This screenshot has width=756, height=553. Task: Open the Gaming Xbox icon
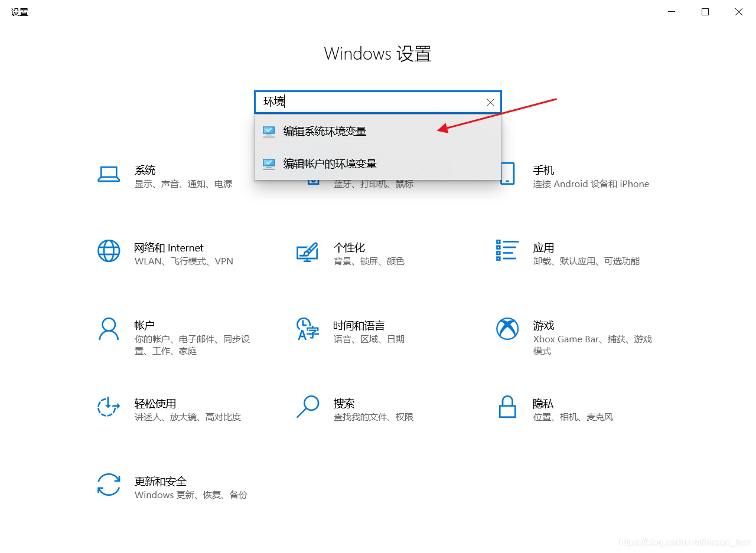tap(507, 329)
